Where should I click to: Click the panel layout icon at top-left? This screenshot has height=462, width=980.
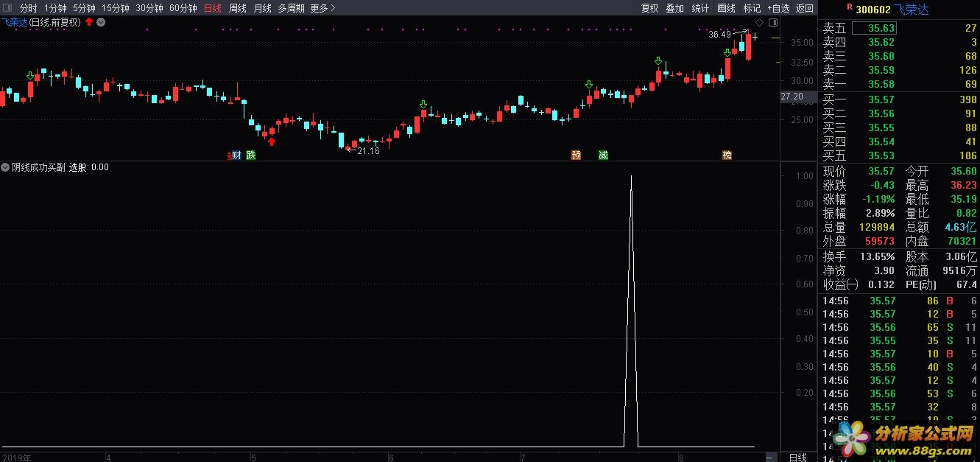(7, 8)
